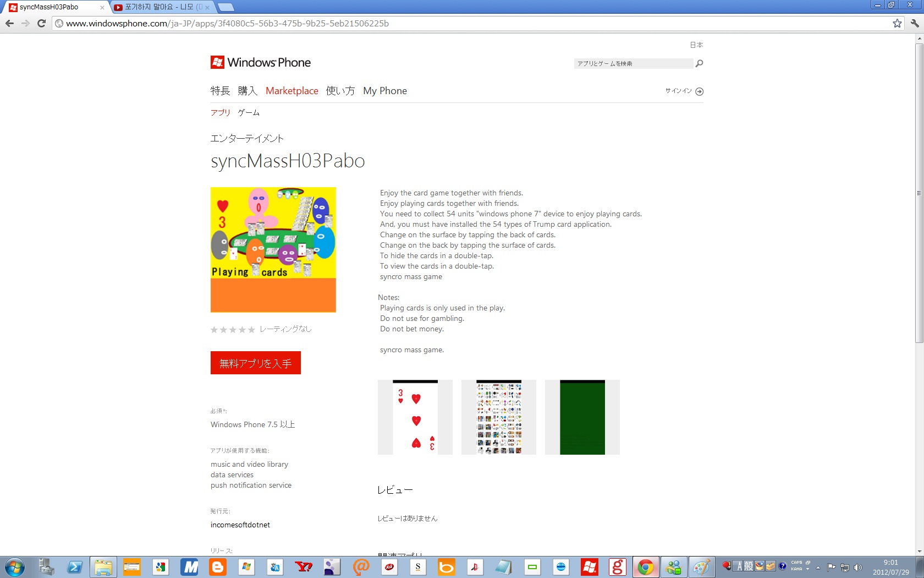Open the 使い方 navigation menu
924x578 pixels.
pos(340,91)
